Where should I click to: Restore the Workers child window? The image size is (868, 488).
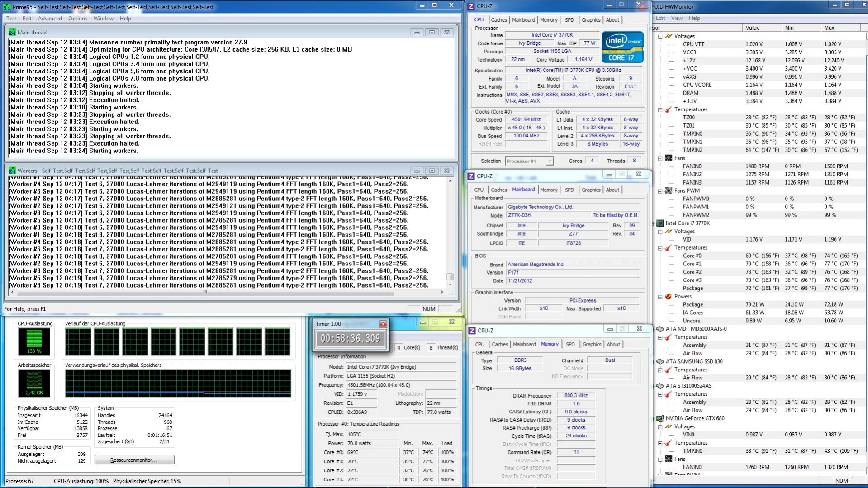(x=432, y=171)
